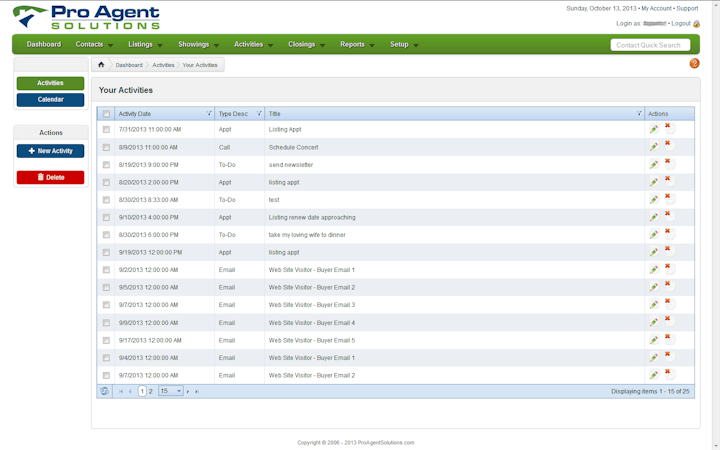Open Title column filter
This screenshot has width=720, height=450.
[639, 113]
